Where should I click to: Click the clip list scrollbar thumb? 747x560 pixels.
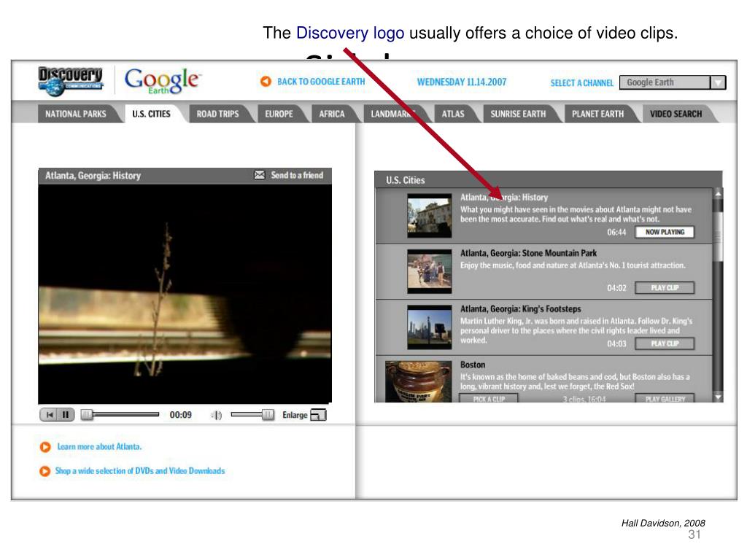click(718, 236)
